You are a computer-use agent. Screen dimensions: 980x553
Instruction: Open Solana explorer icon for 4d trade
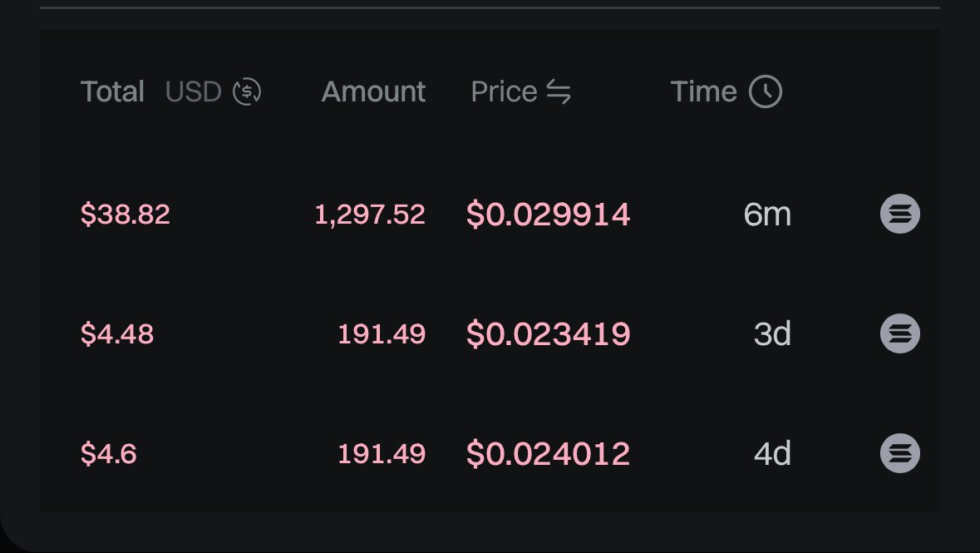(x=900, y=453)
